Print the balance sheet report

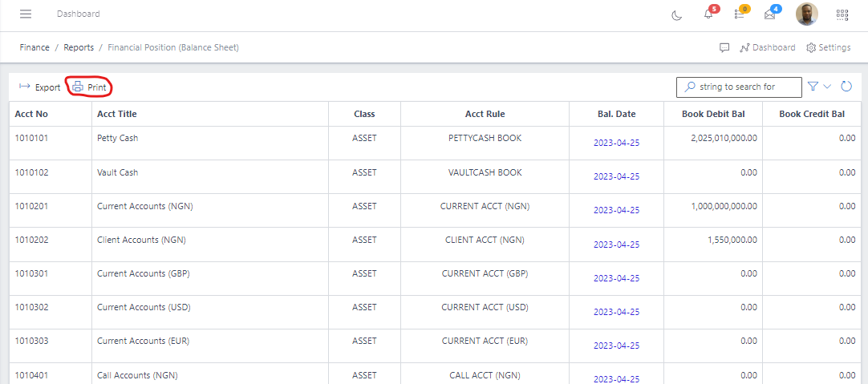89,87
